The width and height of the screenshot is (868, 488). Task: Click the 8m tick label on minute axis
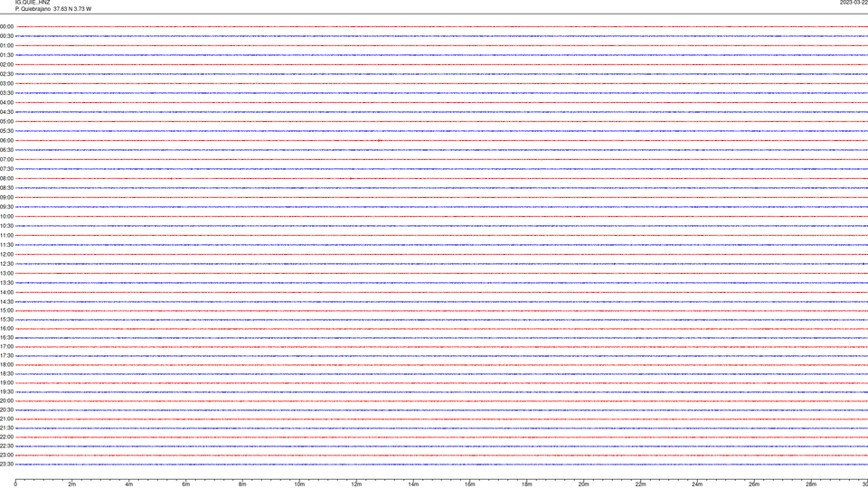pos(242,484)
